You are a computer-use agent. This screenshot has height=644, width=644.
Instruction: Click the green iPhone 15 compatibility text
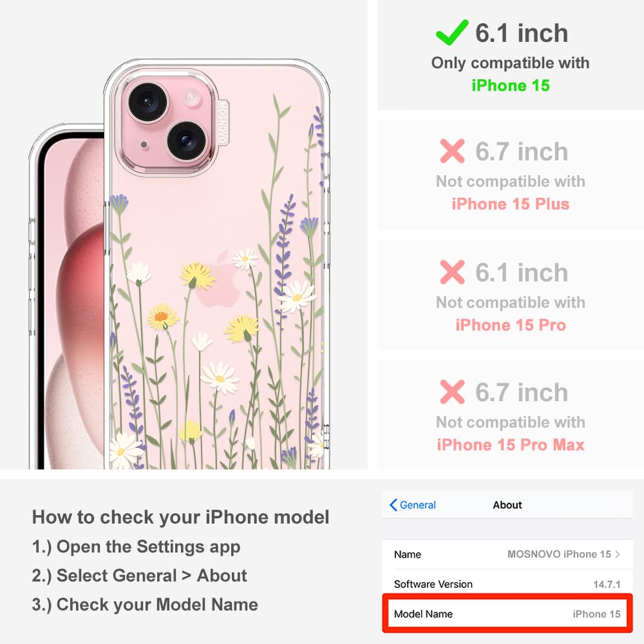[511, 86]
